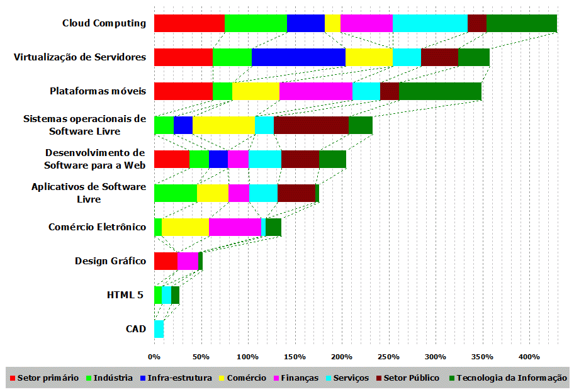Select the "Plataformas móveis" category label

98,91
